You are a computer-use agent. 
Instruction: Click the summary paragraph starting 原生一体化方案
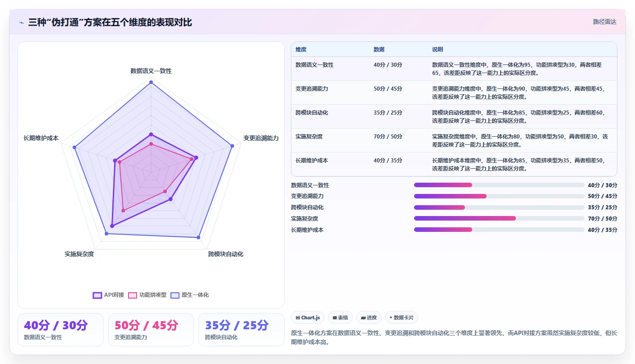(x=454, y=337)
